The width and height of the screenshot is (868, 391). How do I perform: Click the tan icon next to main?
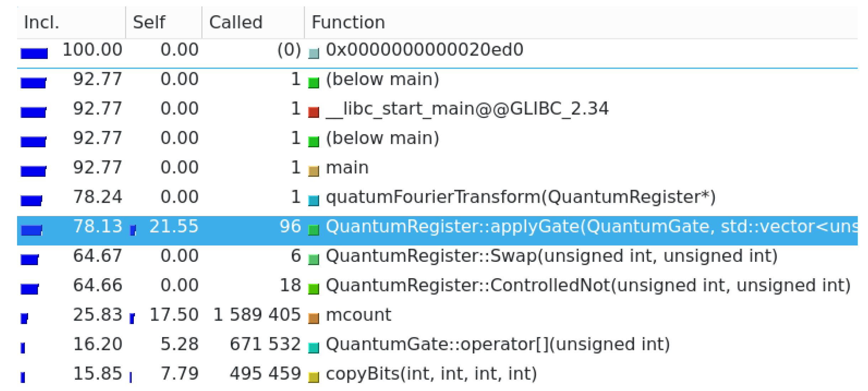click(x=313, y=171)
